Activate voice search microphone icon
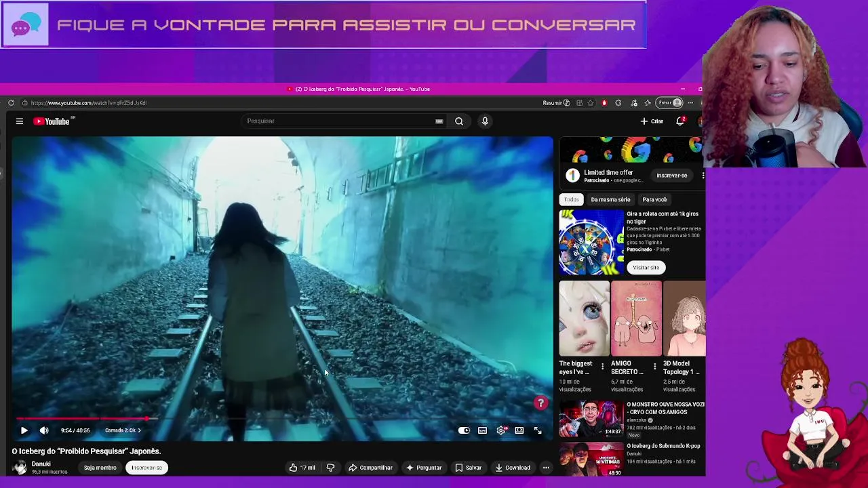The height and width of the screenshot is (488, 868). point(485,121)
